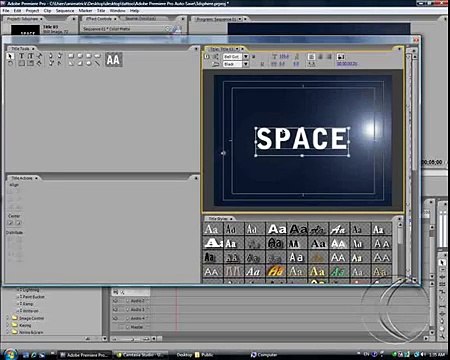450x360 pixels.
Task: Select the Path Type tool
Action: [39, 56]
